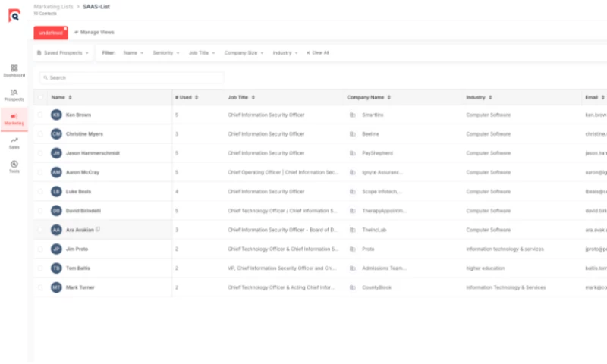
Task: Select the red undefined view tab
Action: click(x=51, y=33)
